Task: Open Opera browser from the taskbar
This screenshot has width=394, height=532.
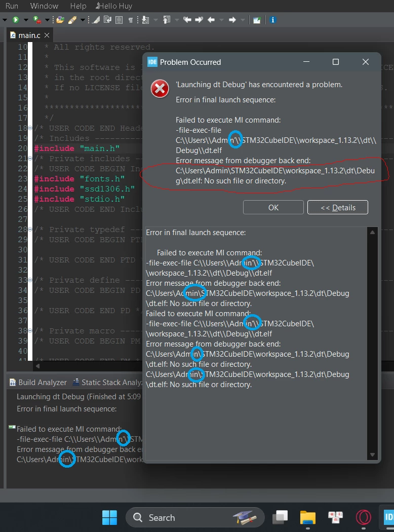Action: click(x=363, y=518)
